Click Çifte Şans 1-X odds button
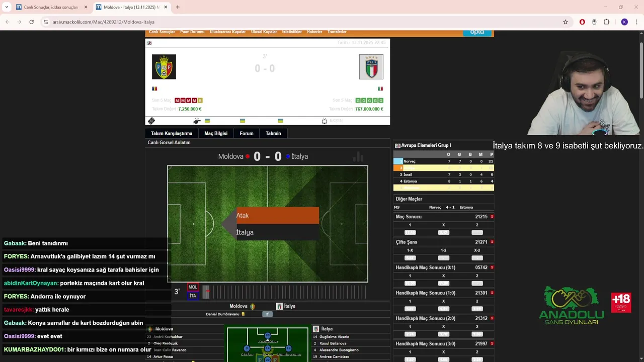This screenshot has width=644, height=362. 410,258
